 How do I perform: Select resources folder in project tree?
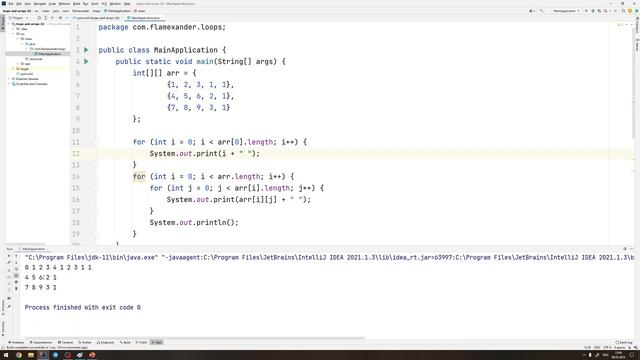(x=34, y=59)
